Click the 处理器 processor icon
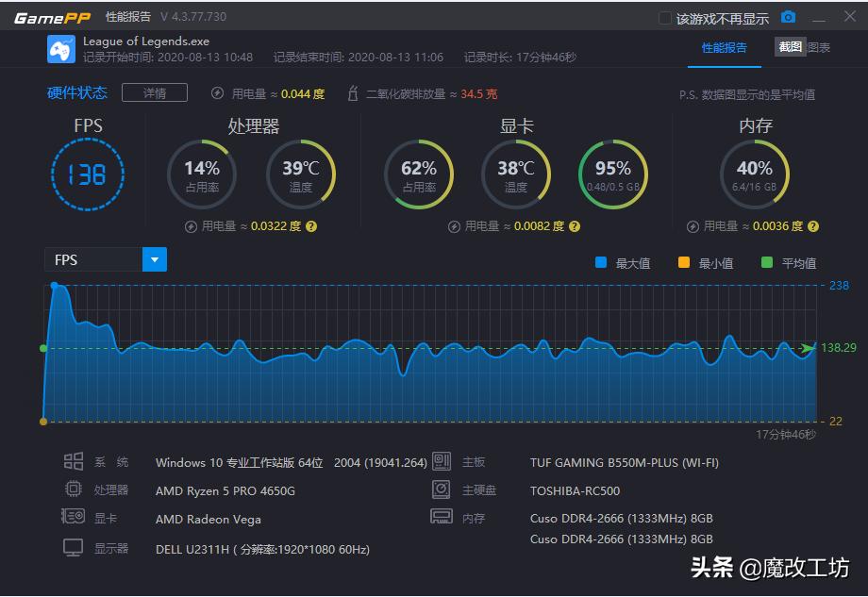The image size is (868, 597). point(75,489)
